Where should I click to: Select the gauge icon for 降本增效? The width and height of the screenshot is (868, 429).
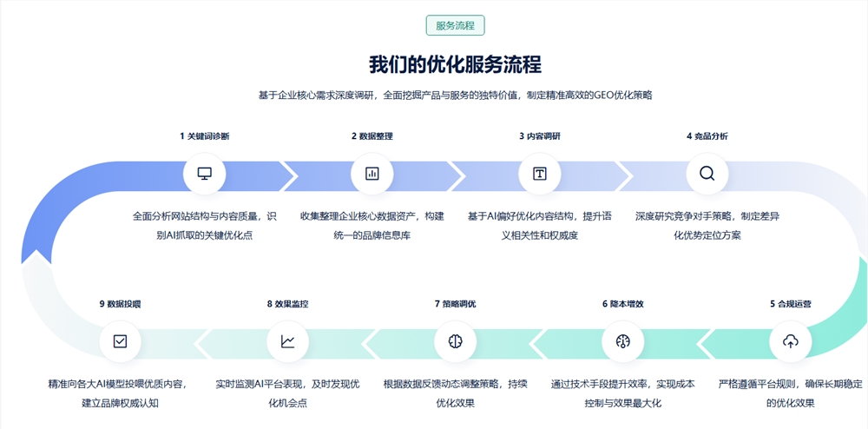pyautogui.click(x=622, y=341)
